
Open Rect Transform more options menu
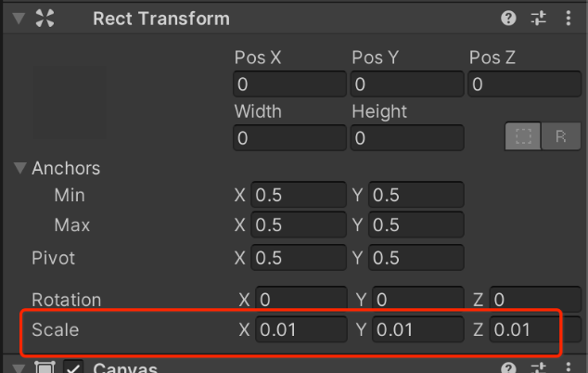pyautogui.click(x=569, y=19)
